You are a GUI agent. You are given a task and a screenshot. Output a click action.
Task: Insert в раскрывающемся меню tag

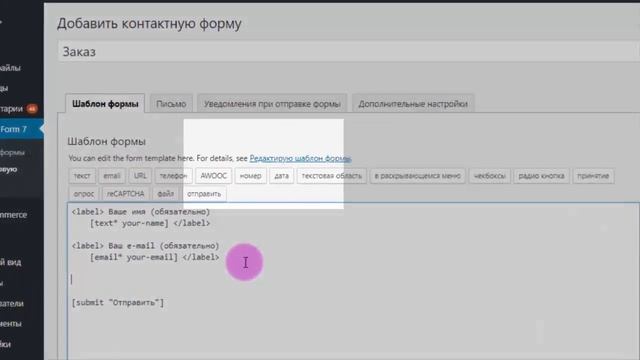coord(417,176)
